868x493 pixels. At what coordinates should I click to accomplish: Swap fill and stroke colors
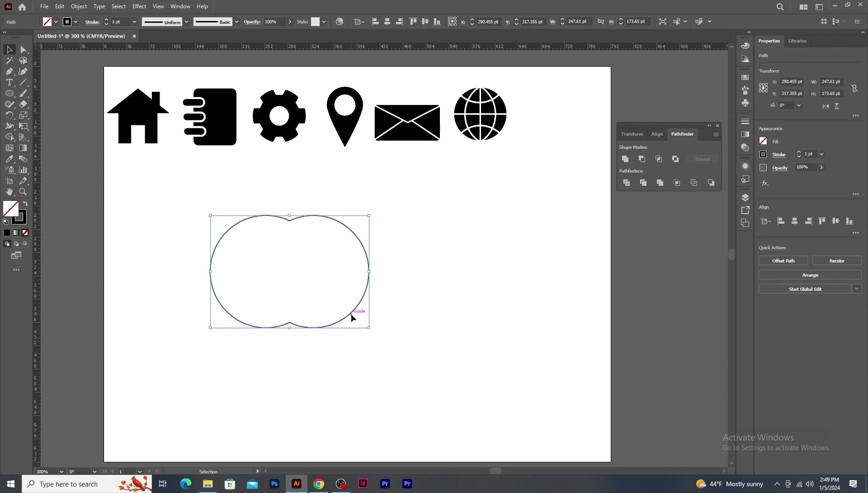[25, 204]
